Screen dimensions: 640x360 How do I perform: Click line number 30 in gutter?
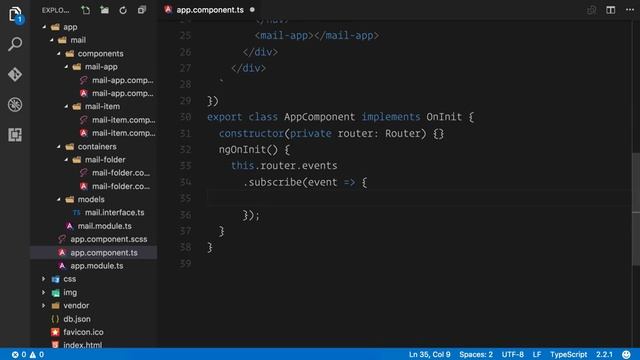(185, 117)
